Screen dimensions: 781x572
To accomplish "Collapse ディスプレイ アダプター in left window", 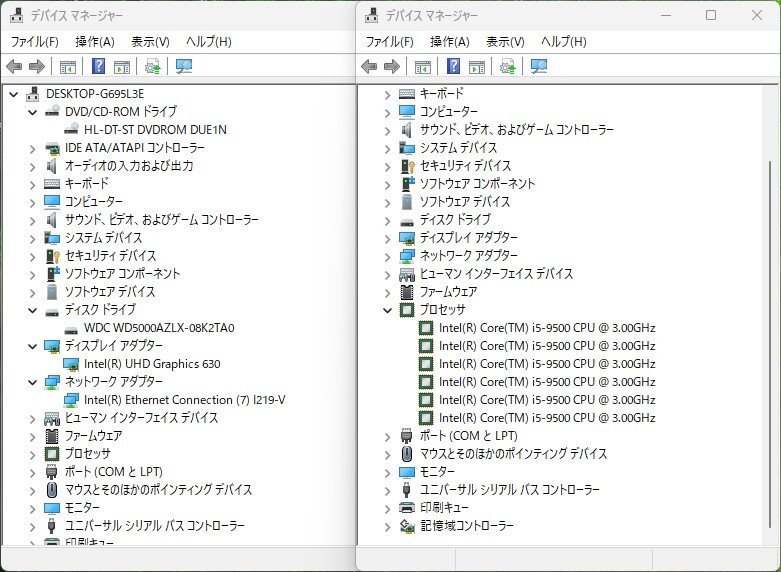I will (33, 346).
